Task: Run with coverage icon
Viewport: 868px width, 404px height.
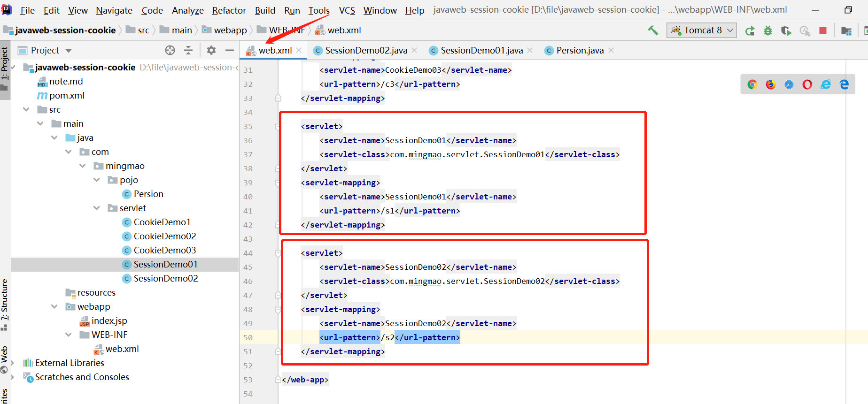Action: coord(786,30)
